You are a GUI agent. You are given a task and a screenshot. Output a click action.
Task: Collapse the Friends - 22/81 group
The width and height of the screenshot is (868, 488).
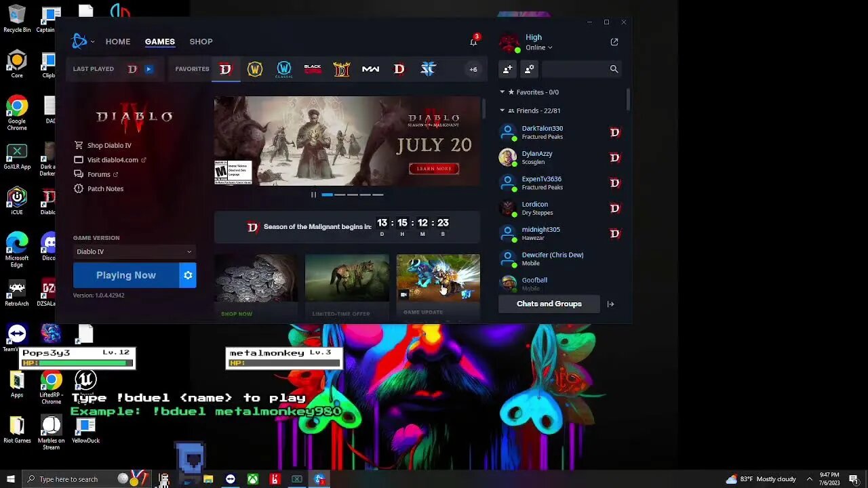point(502,110)
